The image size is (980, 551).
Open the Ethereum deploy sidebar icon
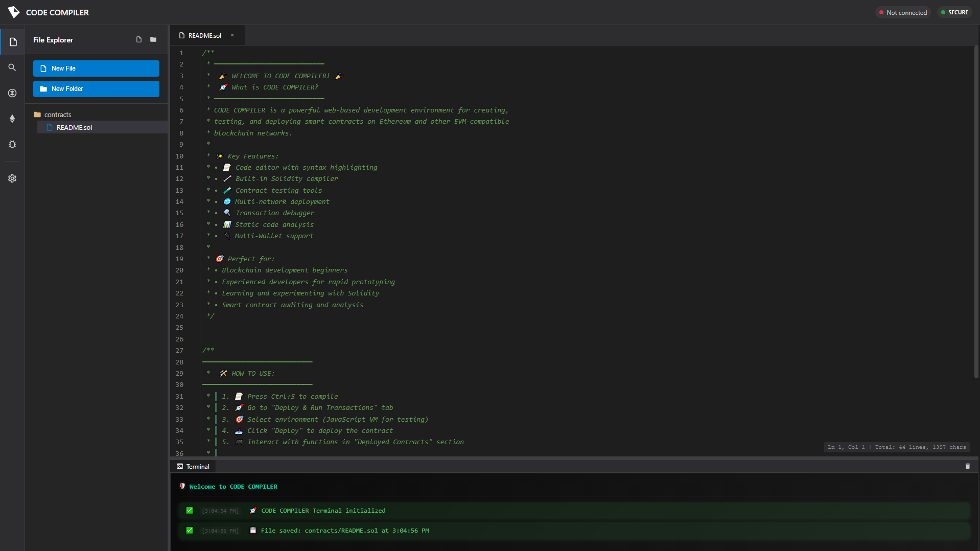click(x=12, y=119)
